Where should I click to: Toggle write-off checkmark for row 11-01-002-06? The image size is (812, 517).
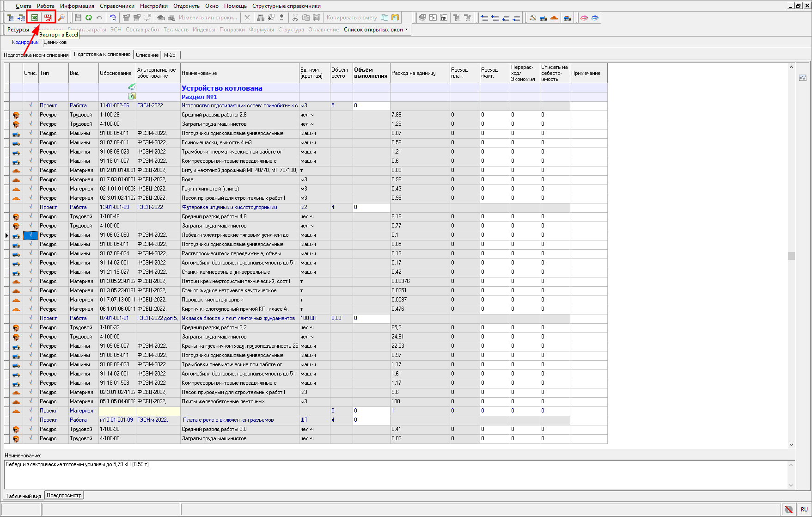click(x=31, y=105)
